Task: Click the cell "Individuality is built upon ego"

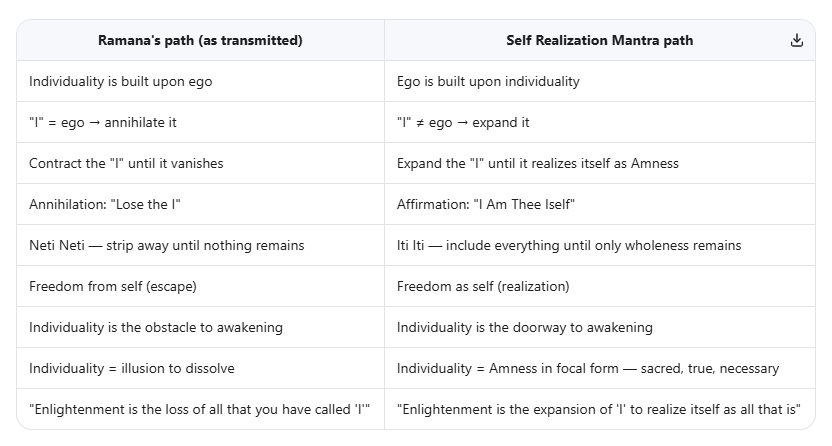Action: (x=120, y=82)
